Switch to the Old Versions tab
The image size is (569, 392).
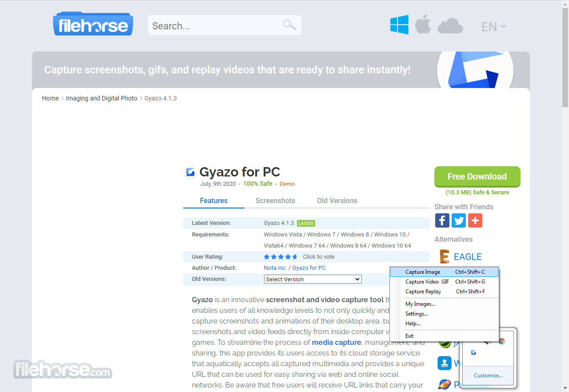coord(337,201)
